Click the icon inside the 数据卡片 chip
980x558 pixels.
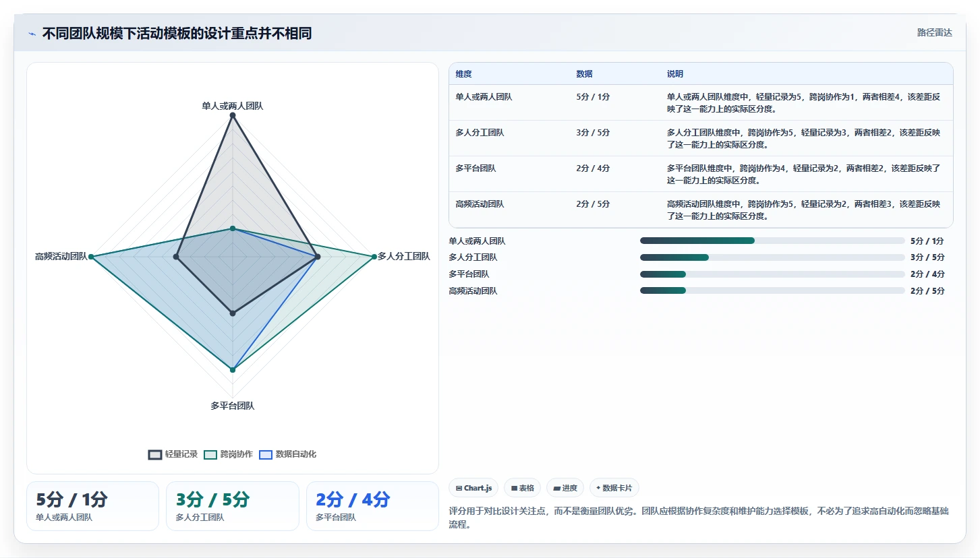(x=598, y=488)
